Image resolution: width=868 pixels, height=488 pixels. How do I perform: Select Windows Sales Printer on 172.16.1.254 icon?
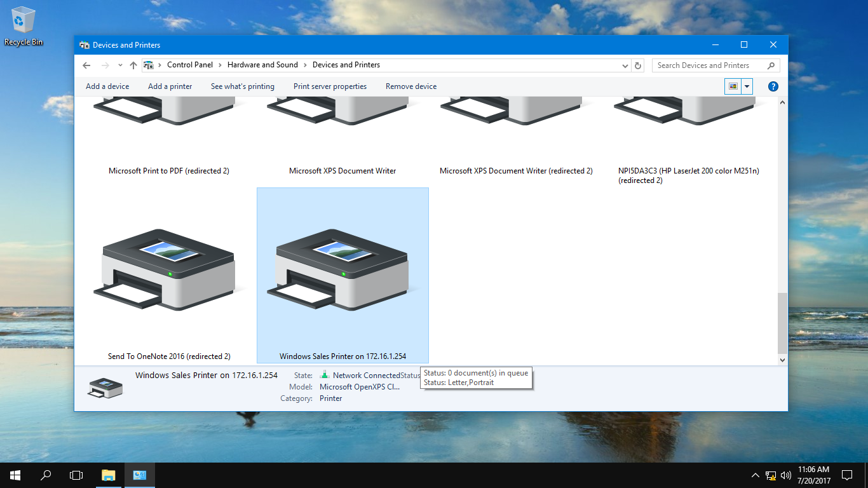point(342,270)
